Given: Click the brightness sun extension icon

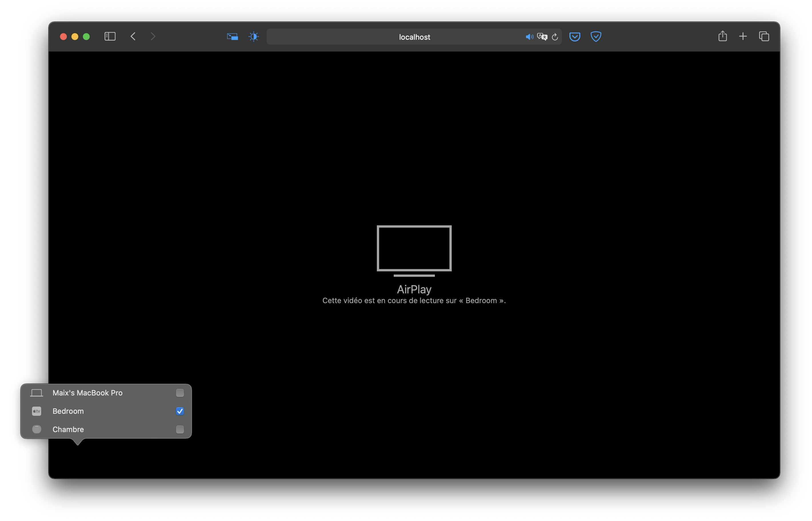Looking at the screenshot, I should [253, 37].
